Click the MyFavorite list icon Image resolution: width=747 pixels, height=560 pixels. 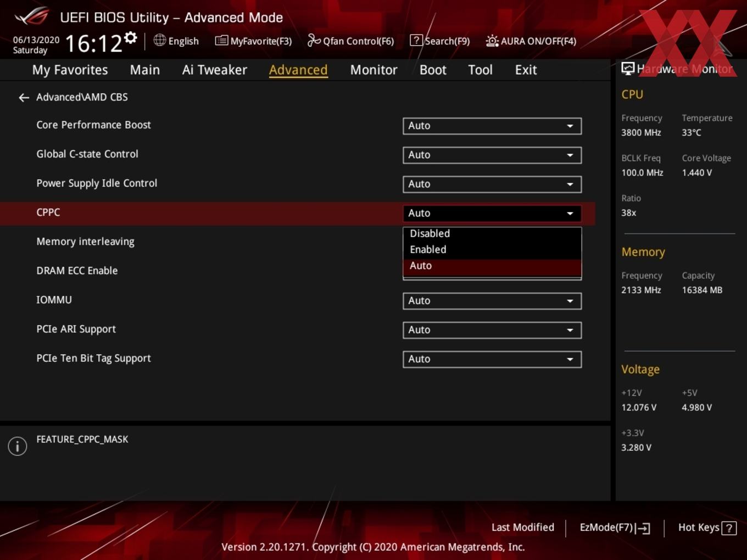[221, 41]
